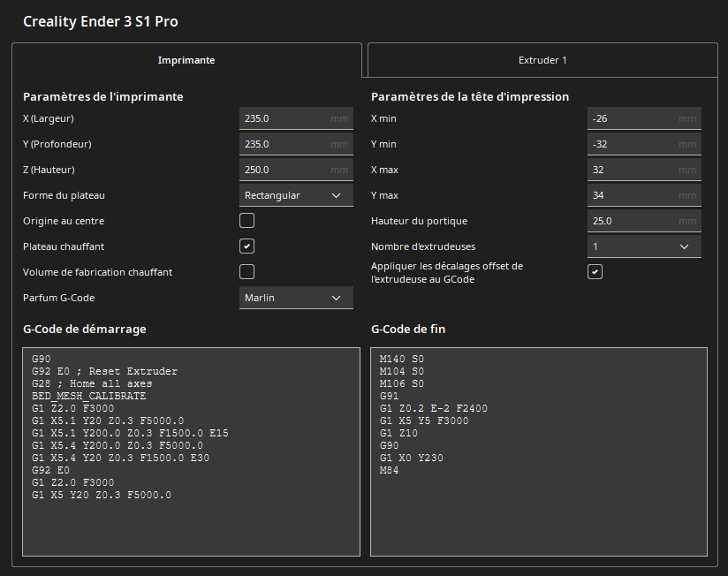Click the 'G1 Z0.2 E-2 F2400' line

point(434,408)
